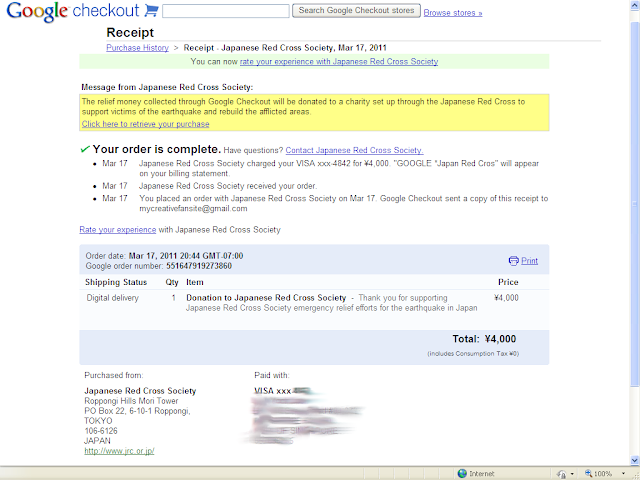Click the Donation to Japanese Red Cross Society item
640x480 pixels.
[266, 298]
